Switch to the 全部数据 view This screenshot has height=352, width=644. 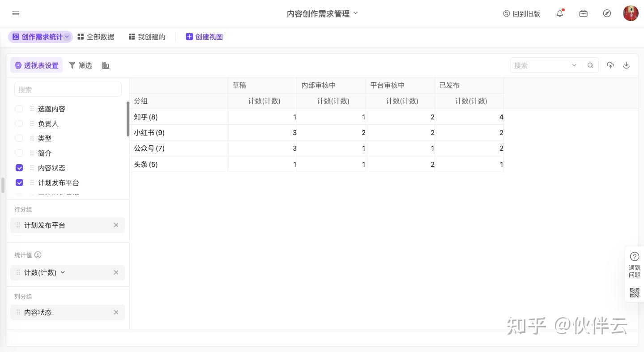(96, 37)
